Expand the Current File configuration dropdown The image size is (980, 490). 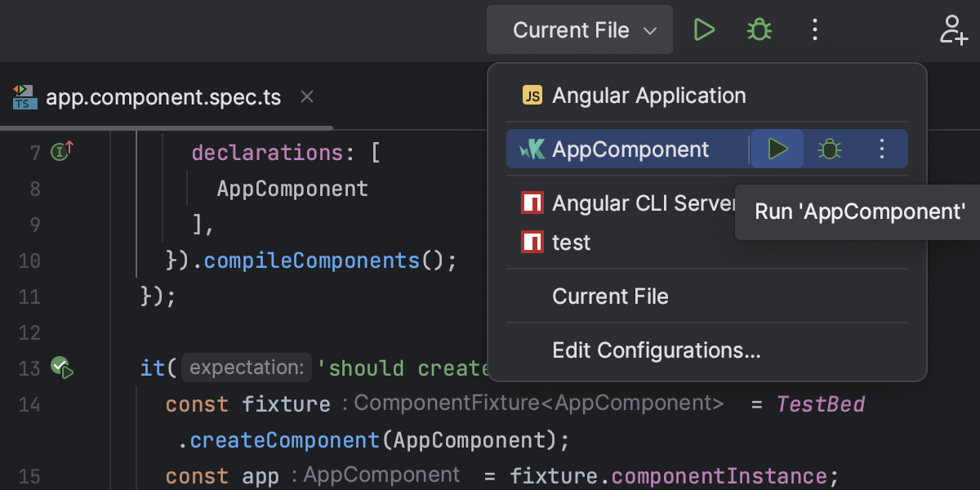[580, 30]
